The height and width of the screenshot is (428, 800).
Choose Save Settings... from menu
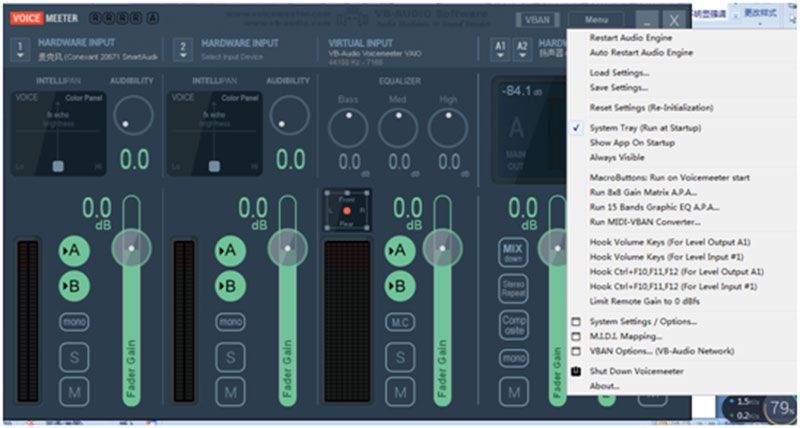[619, 88]
